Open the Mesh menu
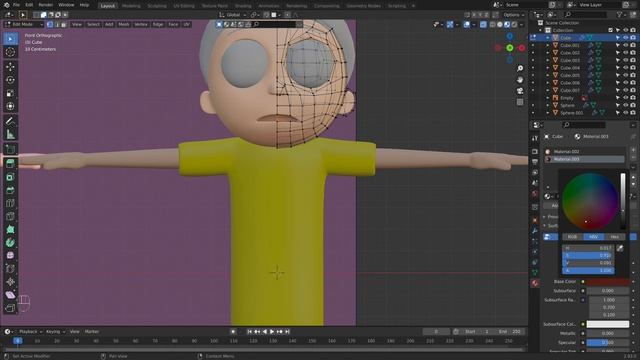Image resolution: width=640 pixels, height=360 pixels. [x=124, y=24]
